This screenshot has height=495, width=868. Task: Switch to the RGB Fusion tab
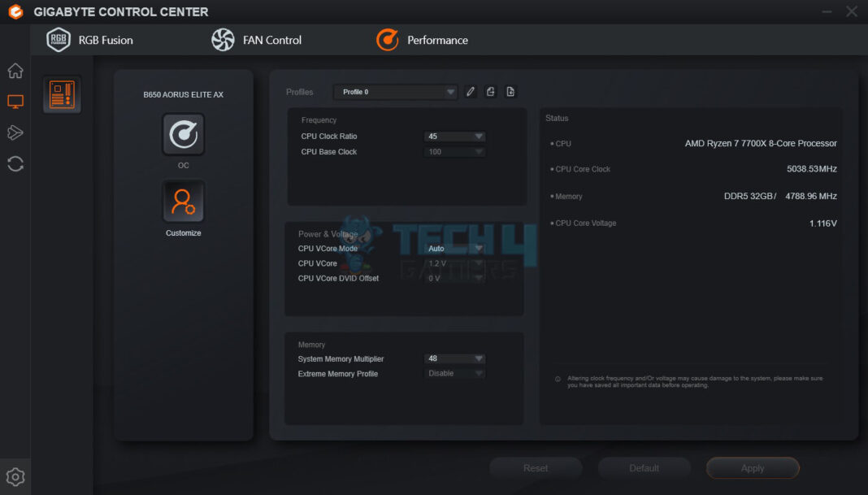(x=90, y=40)
